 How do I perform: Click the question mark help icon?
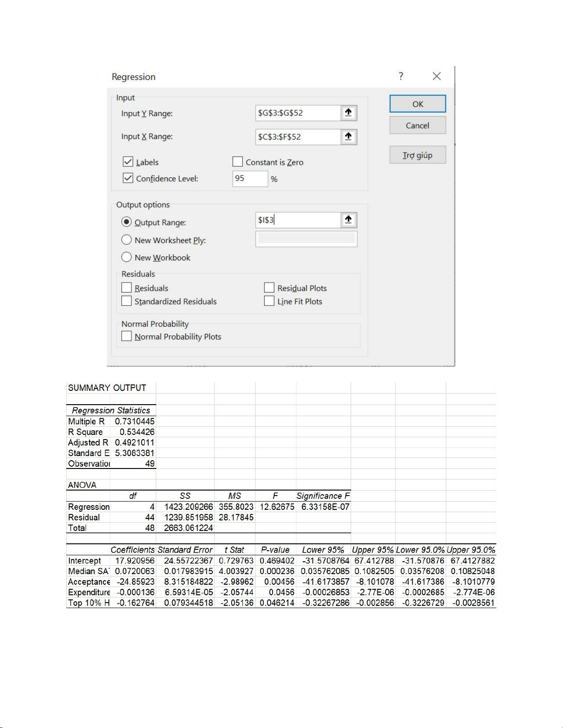tap(401, 76)
